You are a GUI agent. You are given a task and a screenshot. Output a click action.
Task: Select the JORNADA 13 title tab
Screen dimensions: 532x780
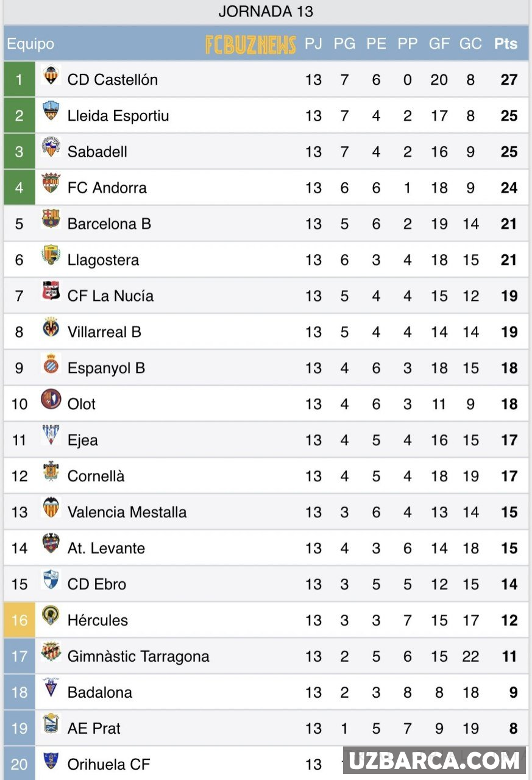pyautogui.click(x=266, y=12)
